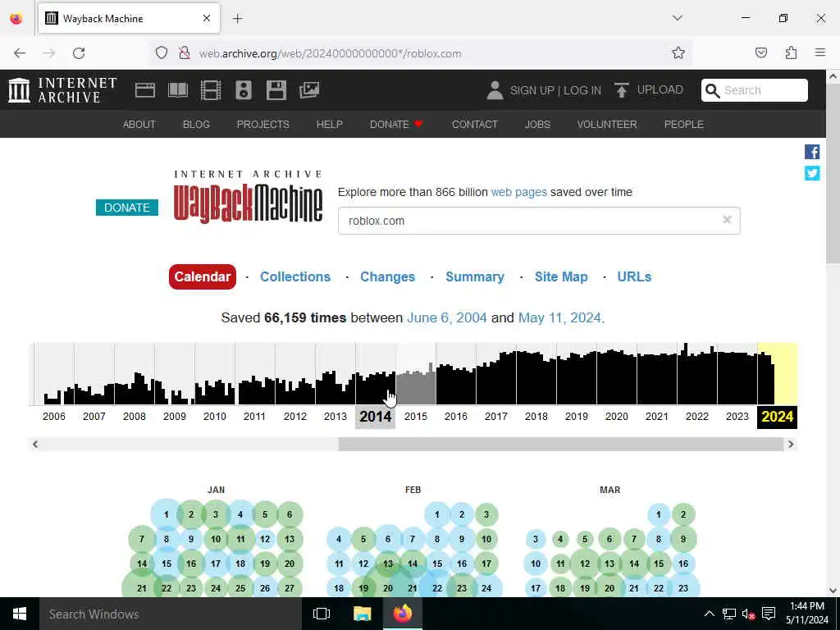Open the Video film strip icon
The height and width of the screenshot is (630, 840).
coord(211,90)
